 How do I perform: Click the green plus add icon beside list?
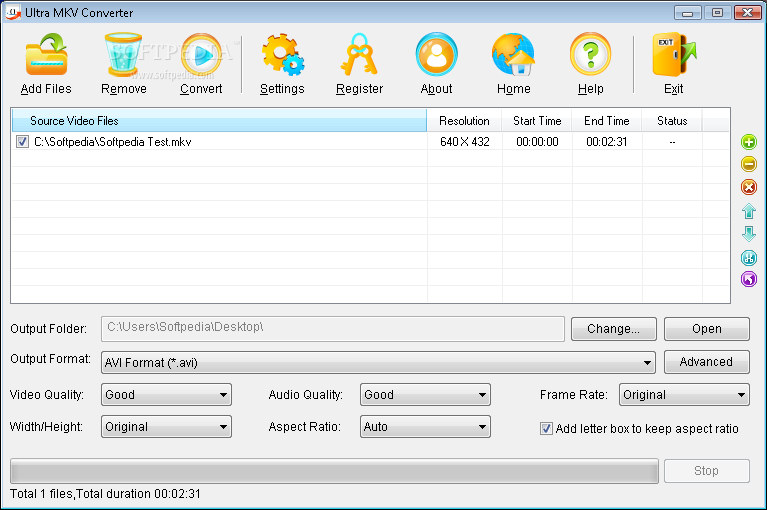748,142
